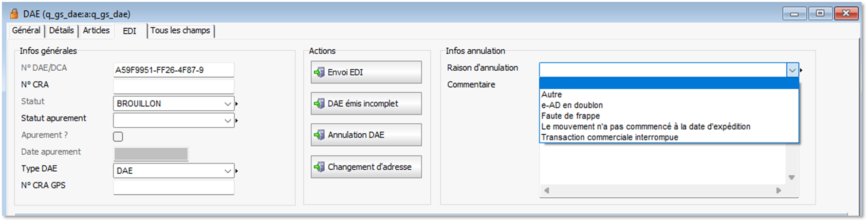This screenshot has width=868, height=222.
Task: Toggle the Apurement ? checkbox
Action: tap(118, 137)
